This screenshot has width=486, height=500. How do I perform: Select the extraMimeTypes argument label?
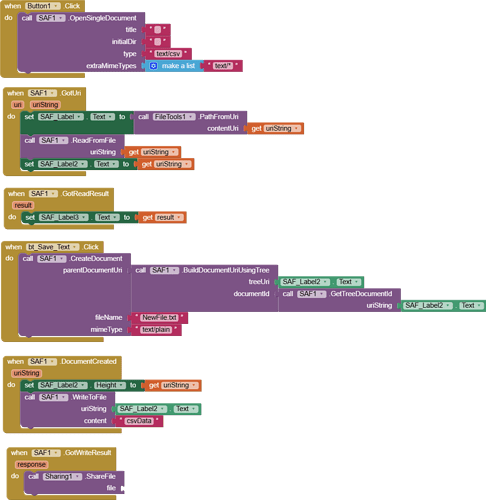(111, 66)
